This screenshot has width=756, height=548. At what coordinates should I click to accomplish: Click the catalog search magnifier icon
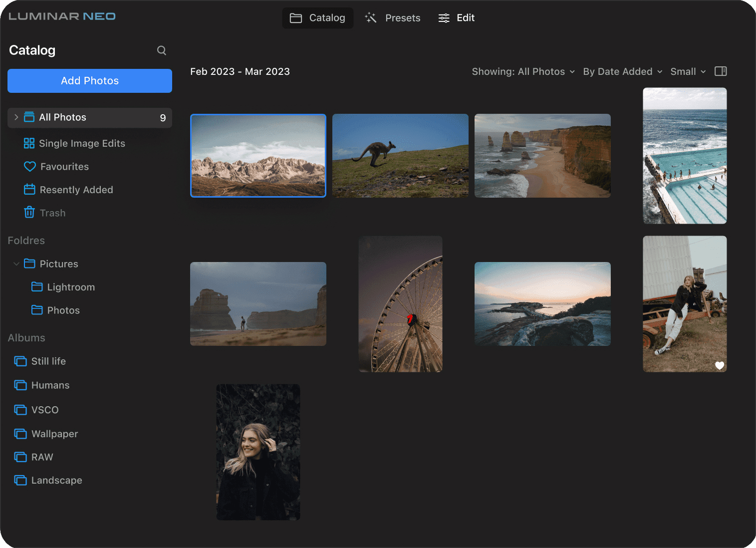pyautogui.click(x=162, y=50)
